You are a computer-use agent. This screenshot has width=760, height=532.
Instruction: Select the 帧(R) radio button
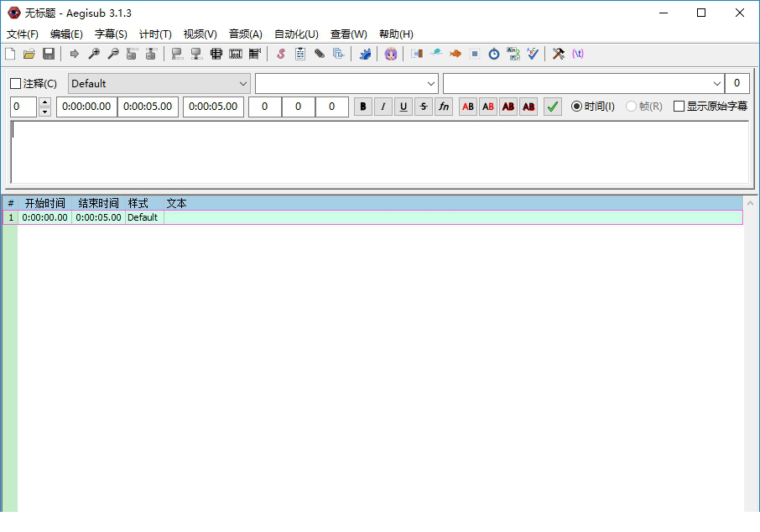[631, 107]
